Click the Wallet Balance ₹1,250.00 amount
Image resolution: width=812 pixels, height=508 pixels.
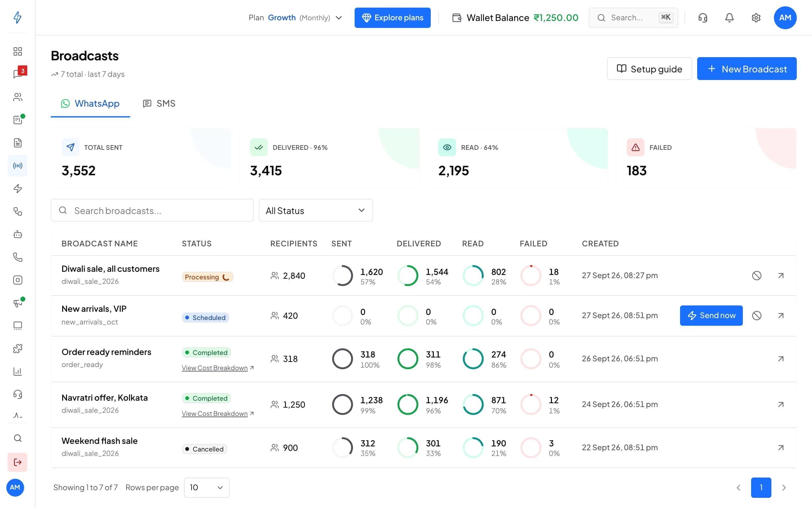click(556, 18)
